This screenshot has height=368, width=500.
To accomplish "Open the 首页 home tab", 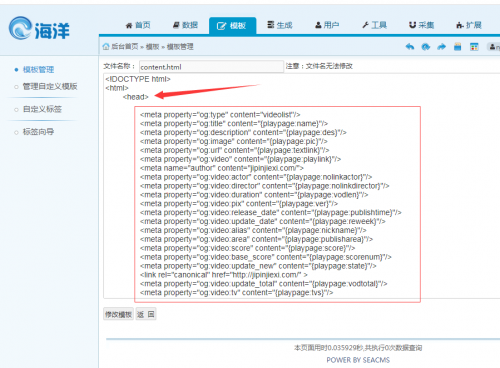I will click(x=138, y=25).
